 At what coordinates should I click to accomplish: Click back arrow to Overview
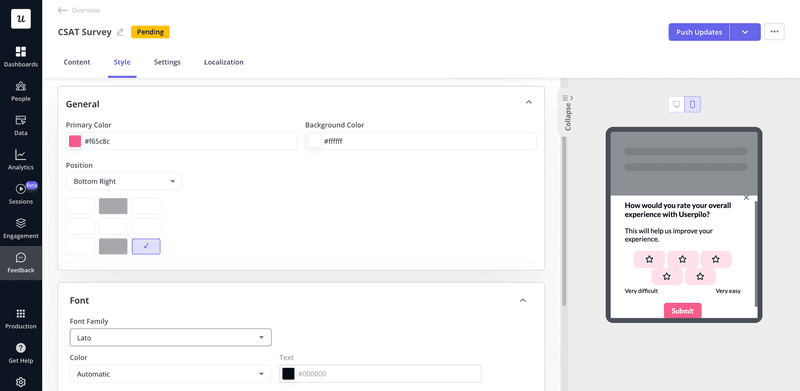click(x=63, y=10)
